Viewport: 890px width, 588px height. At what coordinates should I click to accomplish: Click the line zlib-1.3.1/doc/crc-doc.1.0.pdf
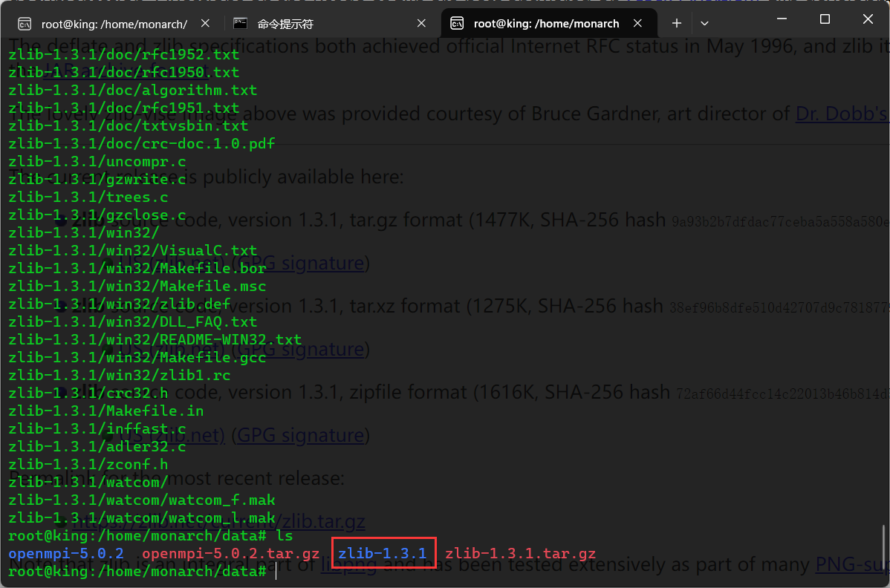[141, 143]
